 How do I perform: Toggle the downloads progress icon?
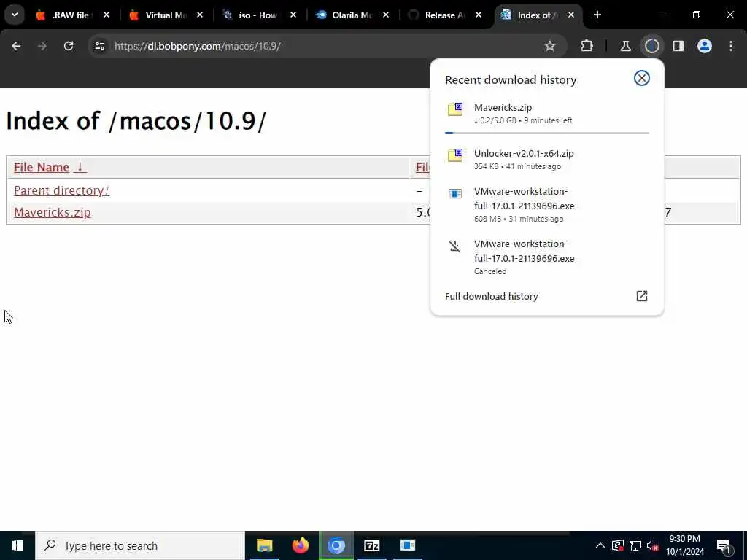(x=651, y=46)
